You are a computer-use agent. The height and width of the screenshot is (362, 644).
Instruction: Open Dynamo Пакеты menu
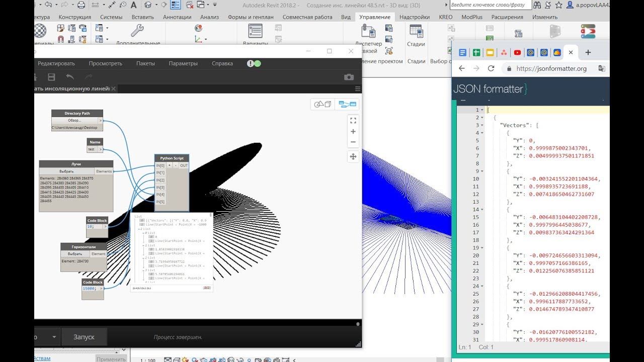145,63
